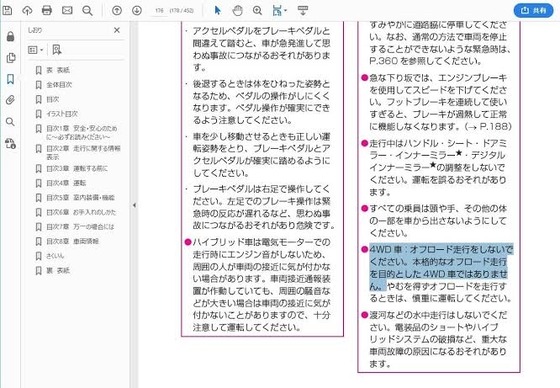Click the paragraph starting 渡河などの水中走行は
The width and height of the screenshot is (560, 388).
pos(438,339)
